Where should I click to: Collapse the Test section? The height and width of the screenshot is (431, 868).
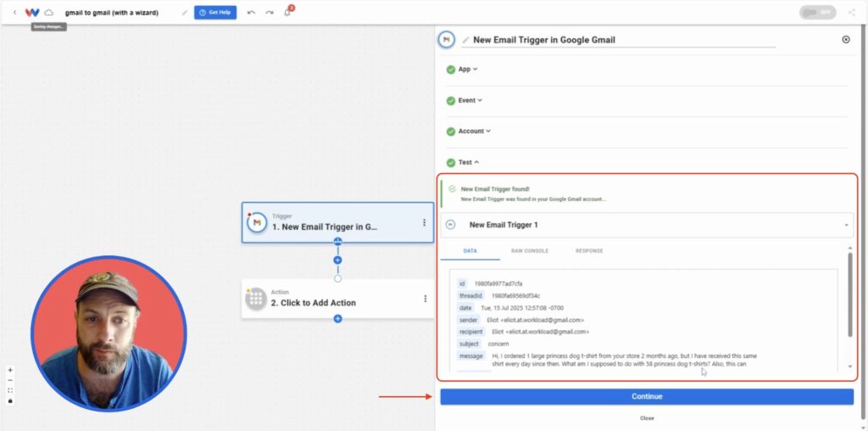(x=468, y=162)
